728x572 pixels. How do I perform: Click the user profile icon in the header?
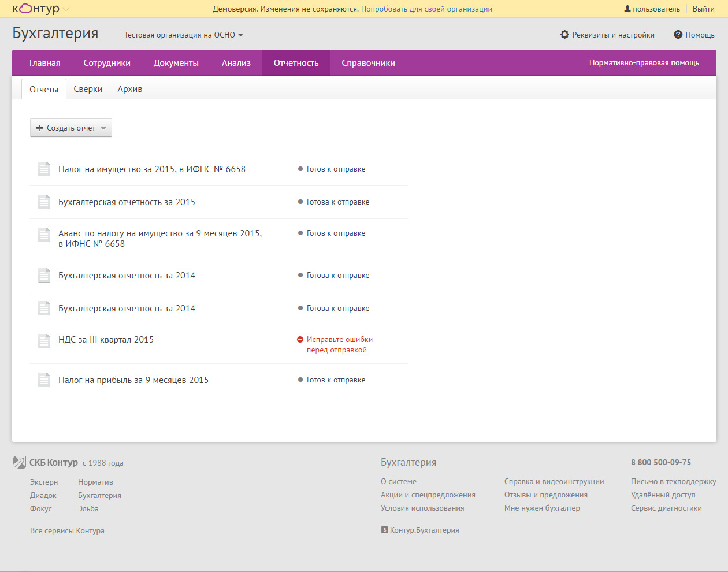[627, 9]
